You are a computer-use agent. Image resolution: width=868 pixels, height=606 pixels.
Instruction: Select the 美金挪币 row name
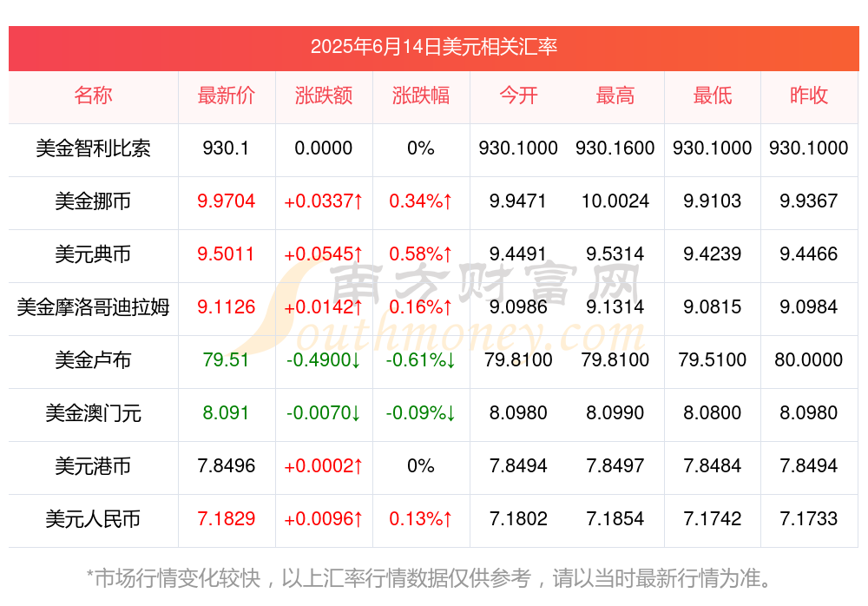tap(93, 201)
